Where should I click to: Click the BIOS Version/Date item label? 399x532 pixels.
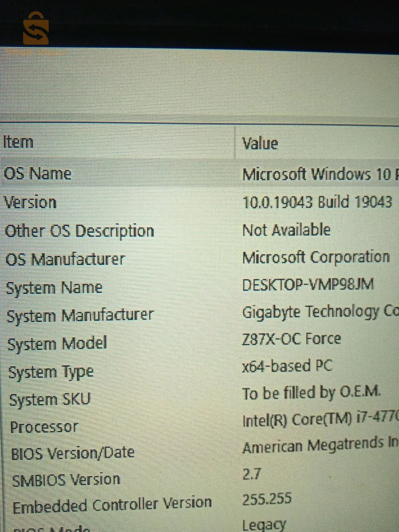tap(73, 453)
